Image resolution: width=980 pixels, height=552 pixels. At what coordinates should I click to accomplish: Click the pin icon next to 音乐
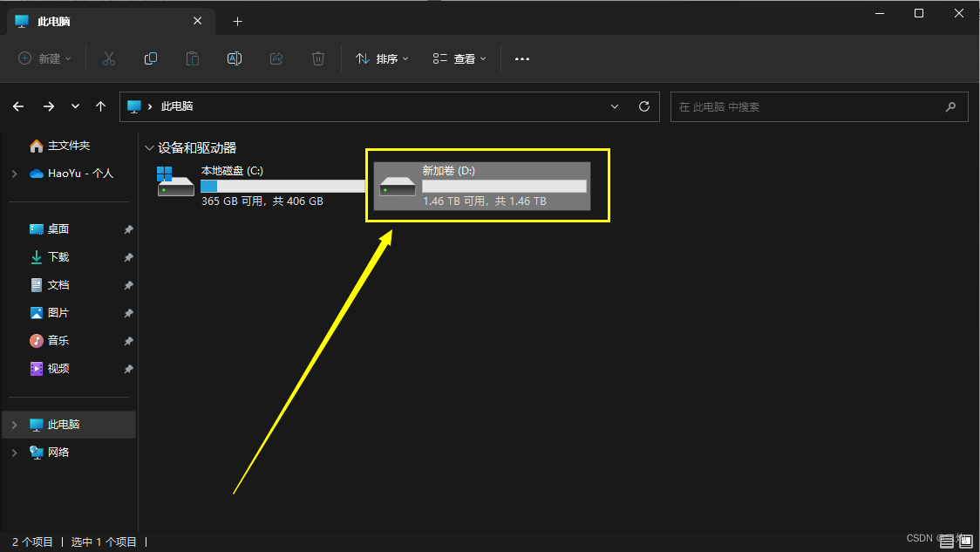[x=128, y=341]
